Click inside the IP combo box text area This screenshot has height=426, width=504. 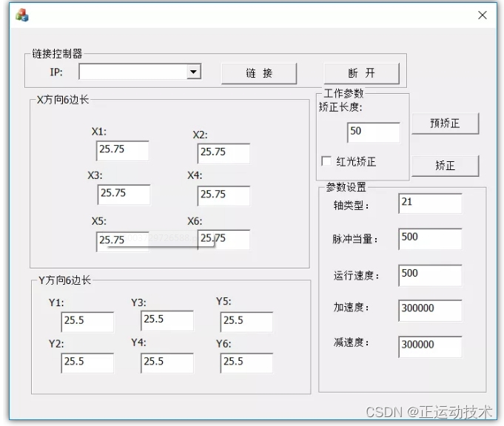(x=133, y=72)
